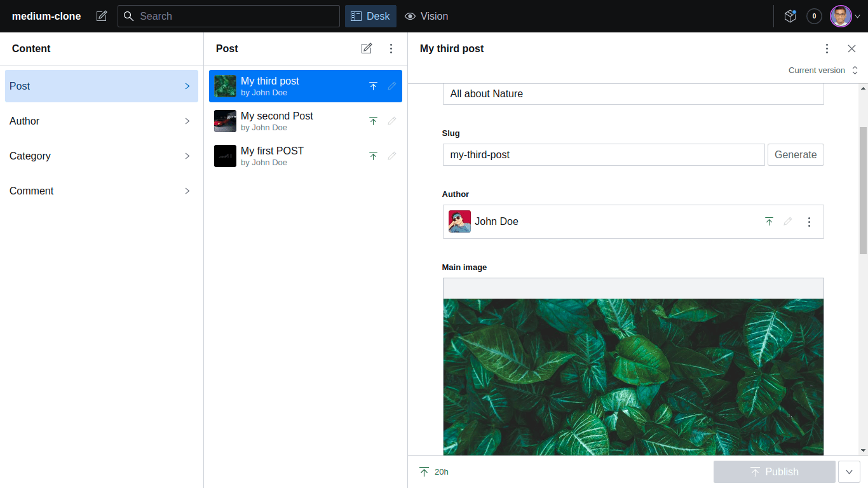Click the notifications counter badge showing 0
Image resolution: width=868 pixels, height=488 pixels.
pyautogui.click(x=814, y=16)
